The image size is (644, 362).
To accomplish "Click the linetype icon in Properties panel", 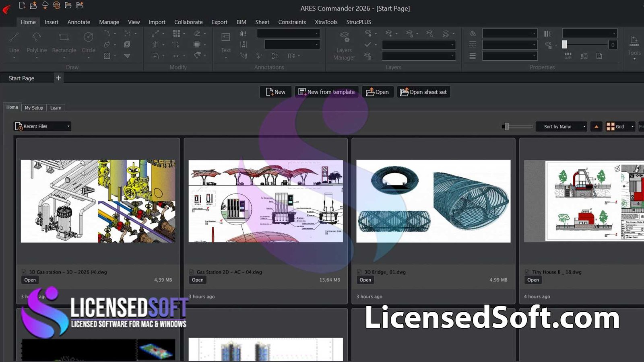I will [473, 45].
